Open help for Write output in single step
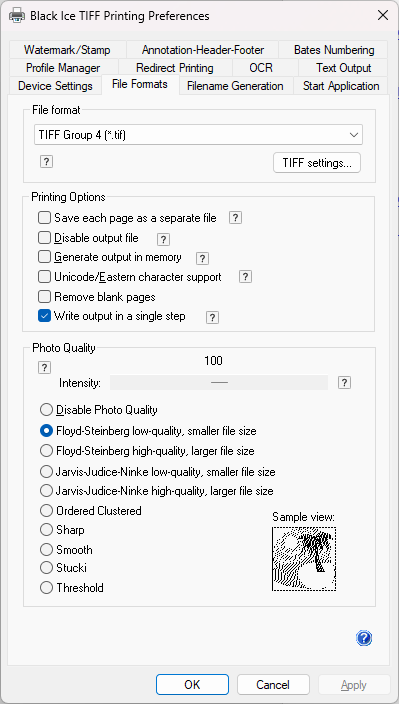Screen dimensions: 399x704 click(212, 317)
